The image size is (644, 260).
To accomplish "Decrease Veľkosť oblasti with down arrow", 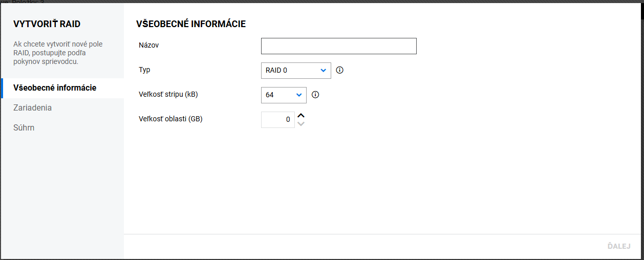I will pos(301,123).
